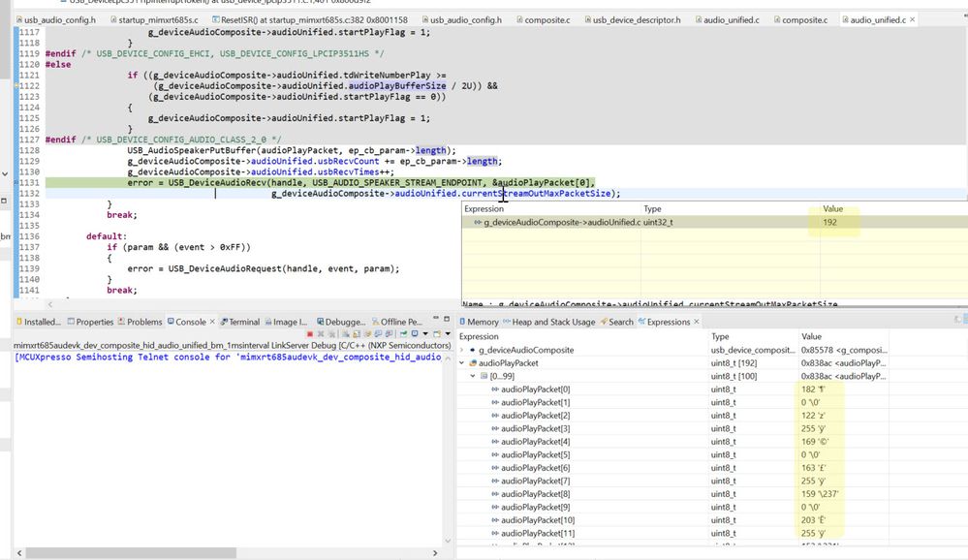Click the editor horizontal scroll left arrow
968x560 pixels.
click(x=50, y=304)
